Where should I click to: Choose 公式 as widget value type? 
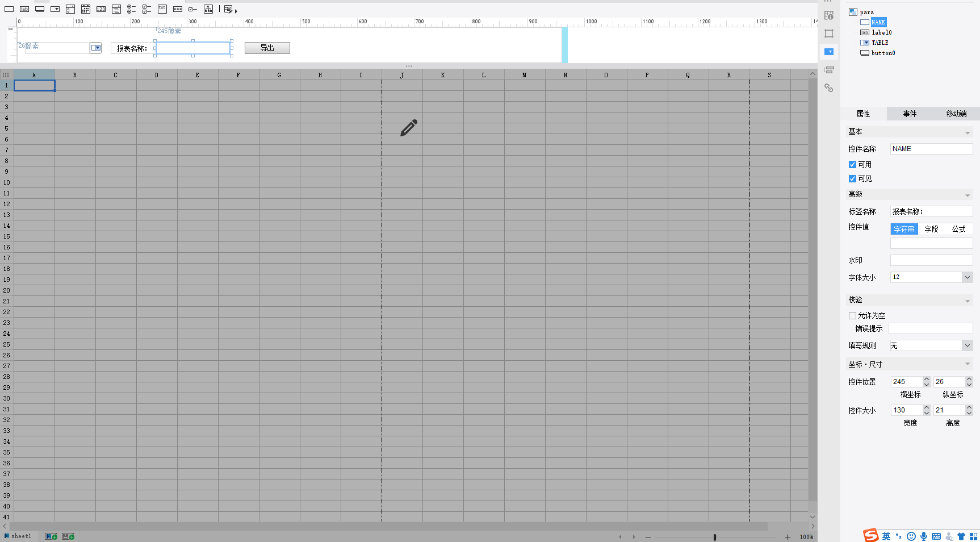(x=958, y=229)
